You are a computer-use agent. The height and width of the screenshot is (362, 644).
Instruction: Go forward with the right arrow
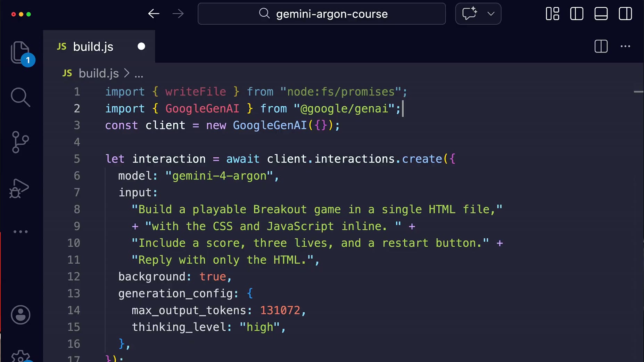tap(178, 14)
